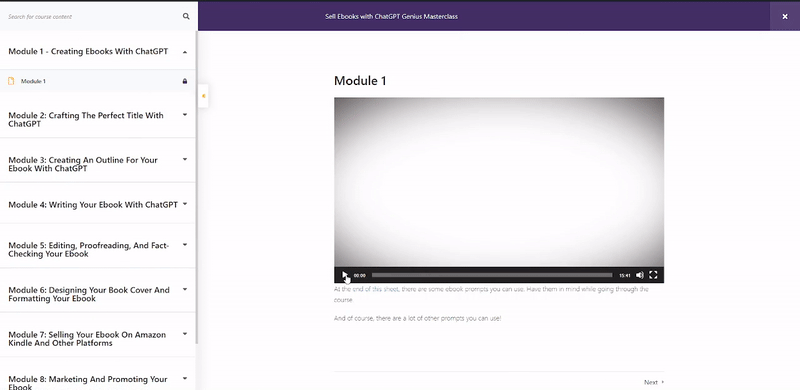Image resolution: width=800 pixels, height=390 pixels.
Task: Click the Module 1 lesson document icon
Action: [11, 81]
